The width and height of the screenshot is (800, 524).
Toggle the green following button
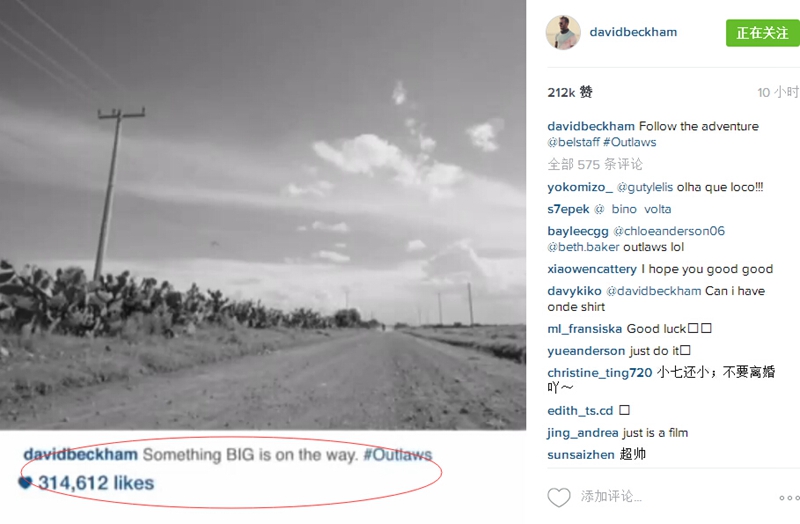click(763, 33)
